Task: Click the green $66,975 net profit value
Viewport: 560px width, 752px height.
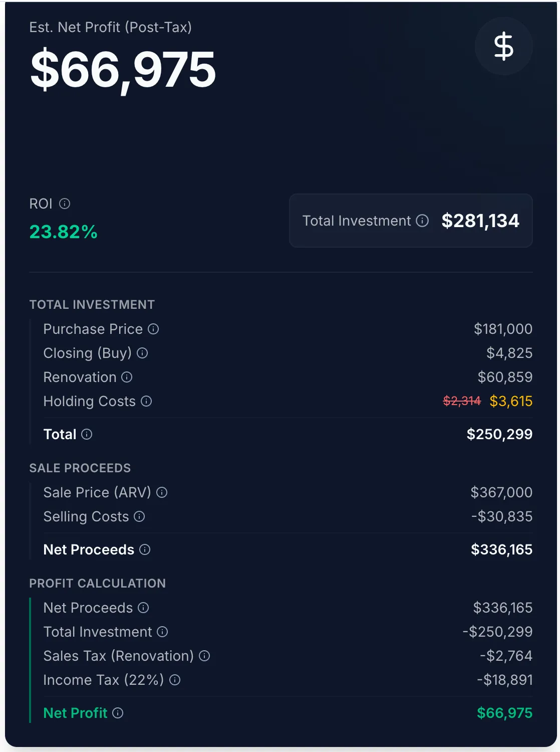Action: (504, 713)
